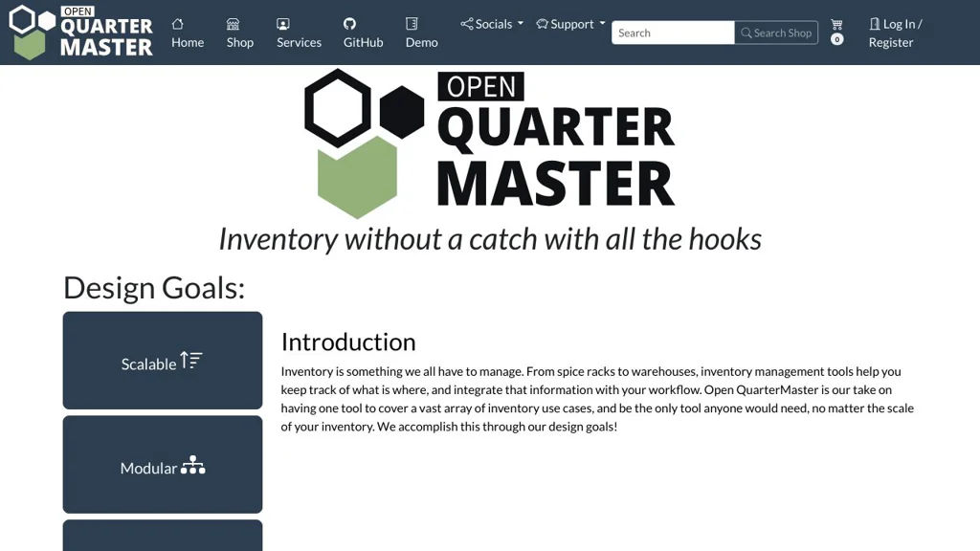Click tagline 'Inventory without a catch with all the hooks'

tap(490, 239)
